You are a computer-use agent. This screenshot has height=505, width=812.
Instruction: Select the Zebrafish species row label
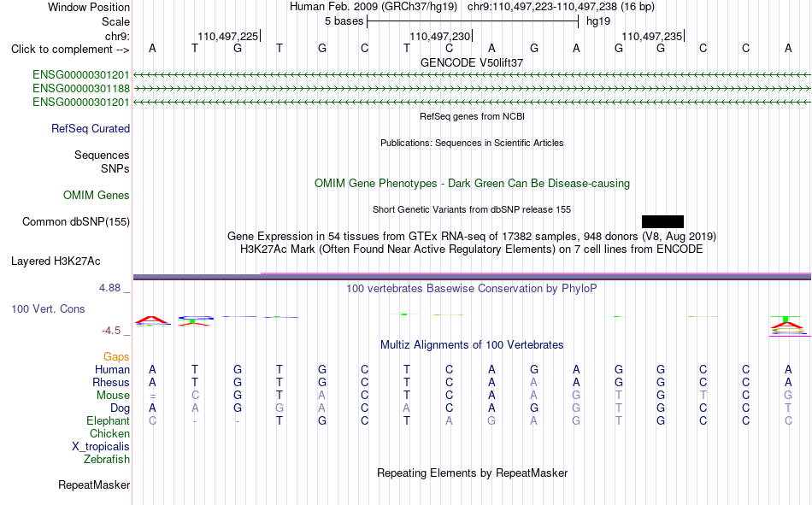[107, 459]
